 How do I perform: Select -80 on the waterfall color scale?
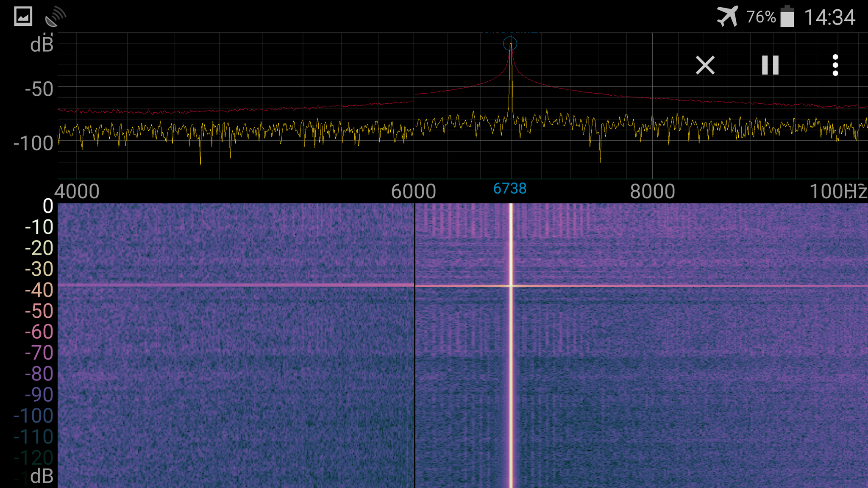pos(39,374)
